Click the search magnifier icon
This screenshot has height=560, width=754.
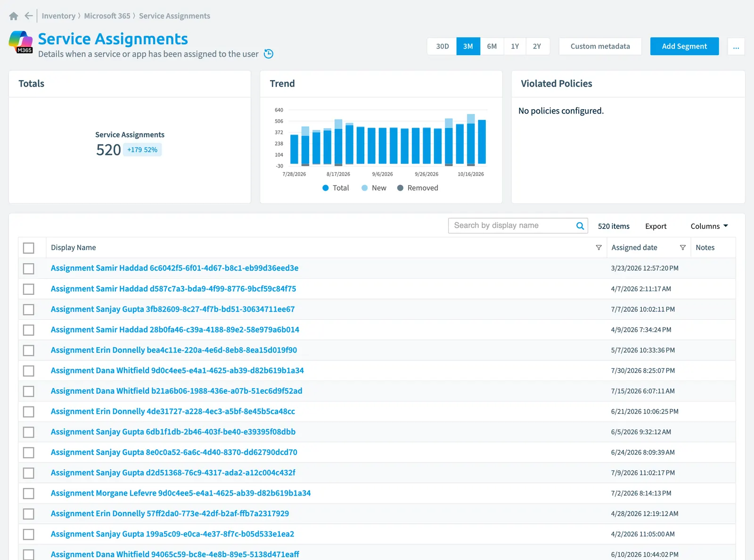point(580,226)
